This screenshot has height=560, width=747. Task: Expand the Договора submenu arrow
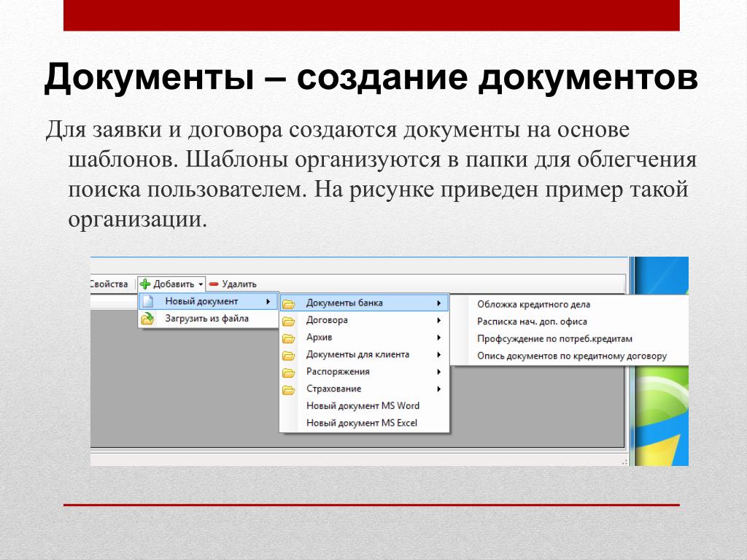click(438, 321)
